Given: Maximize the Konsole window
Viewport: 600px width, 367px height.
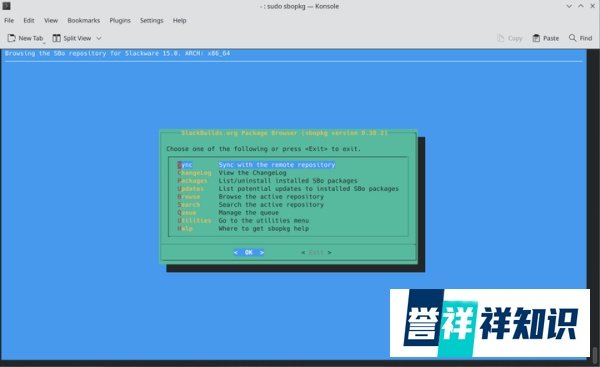Looking at the screenshot, I should pyautogui.click(x=581, y=6).
